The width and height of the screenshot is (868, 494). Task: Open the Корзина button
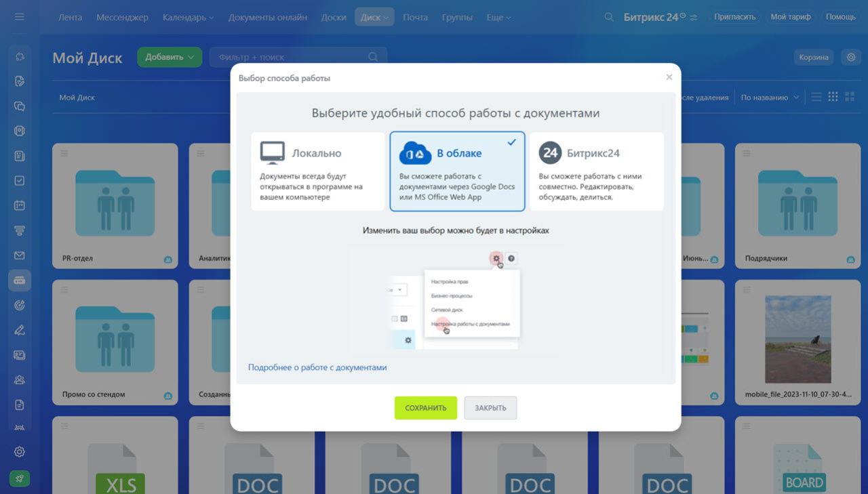(814, 58)
